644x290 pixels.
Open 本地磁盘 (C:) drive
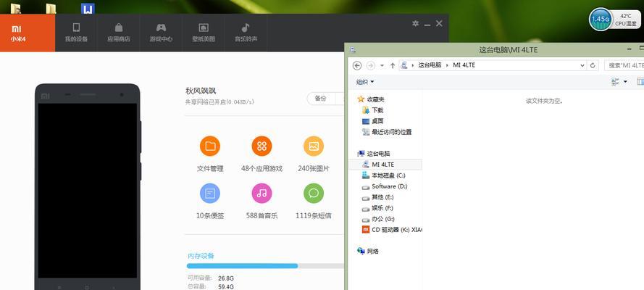[x=384, y=175]
